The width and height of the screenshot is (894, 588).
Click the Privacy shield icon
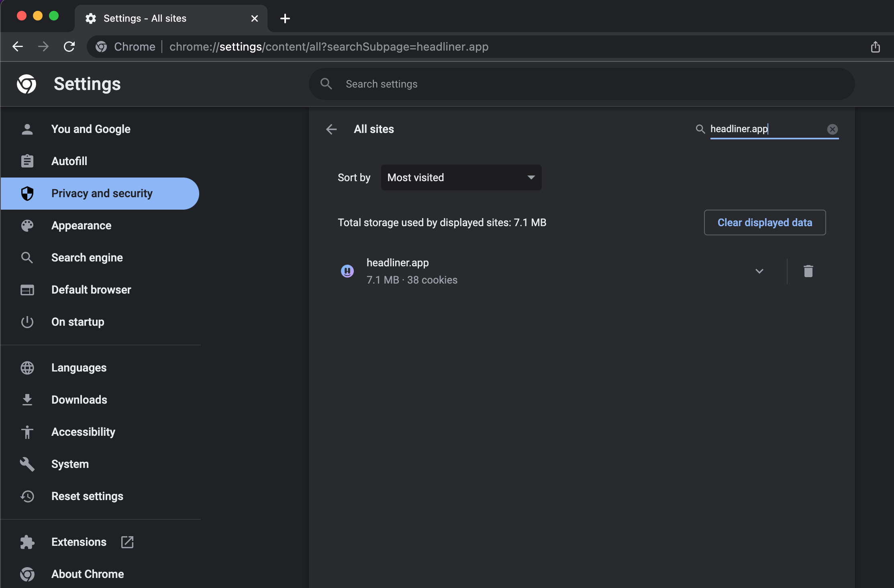pos(27,193)
